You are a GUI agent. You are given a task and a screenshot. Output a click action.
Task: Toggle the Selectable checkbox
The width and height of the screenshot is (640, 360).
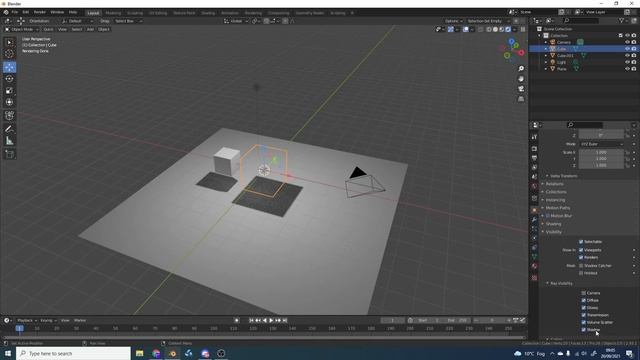581,242
